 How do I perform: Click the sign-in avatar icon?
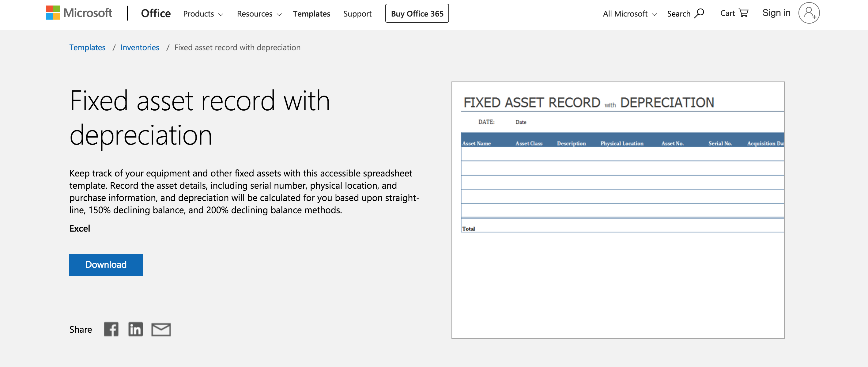809,13
